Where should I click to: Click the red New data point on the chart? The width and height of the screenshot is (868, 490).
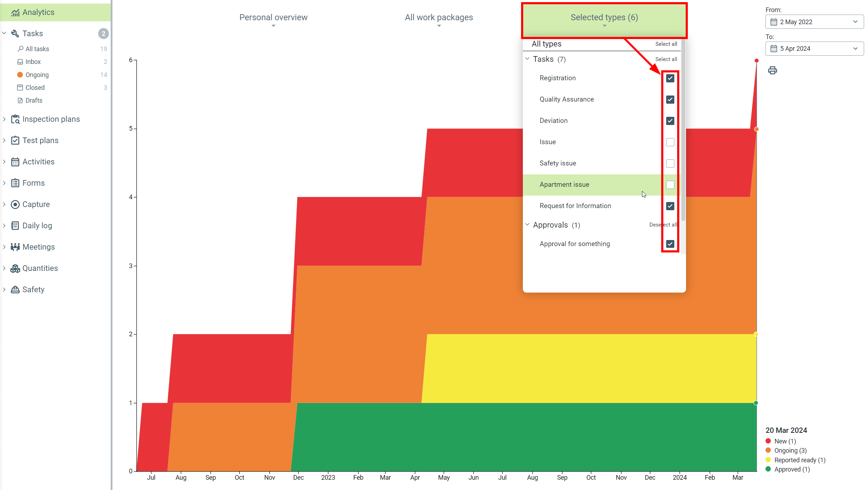[756, 61]
